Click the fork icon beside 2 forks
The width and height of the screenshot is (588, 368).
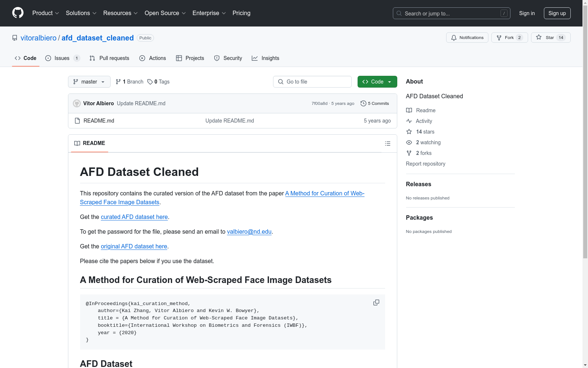(409, 153)
